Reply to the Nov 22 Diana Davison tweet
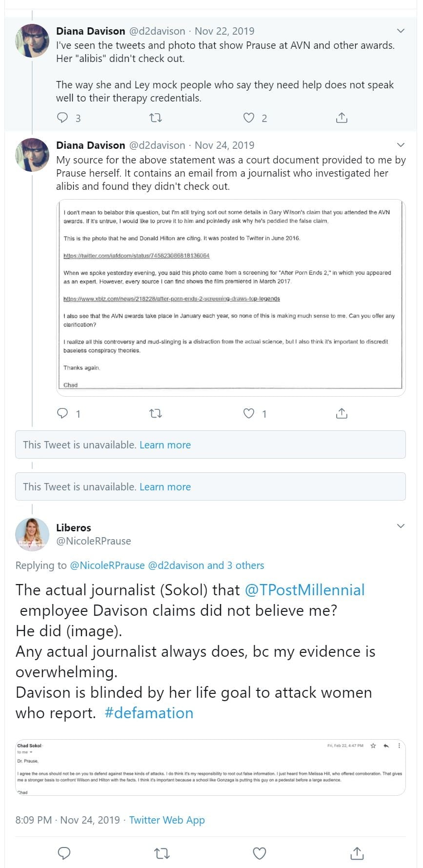Viewport: 423px width, 868px height. tap(62, 118)
